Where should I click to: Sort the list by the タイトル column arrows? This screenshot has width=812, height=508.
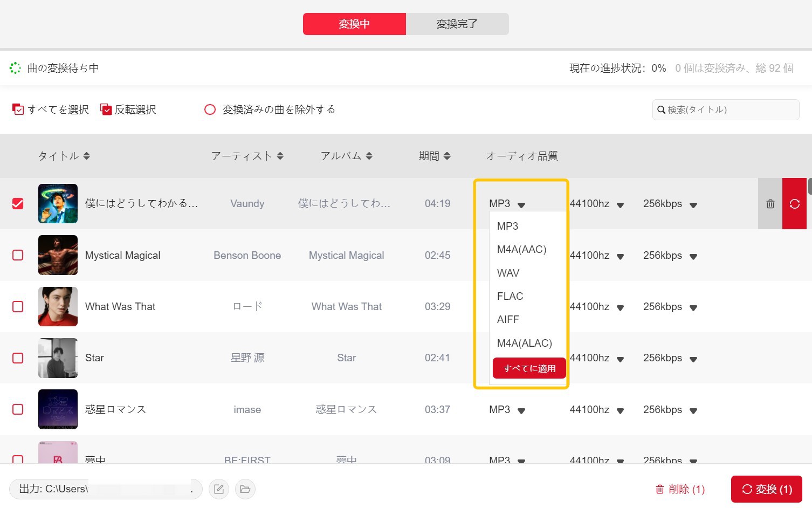click(x=87, y=156)
